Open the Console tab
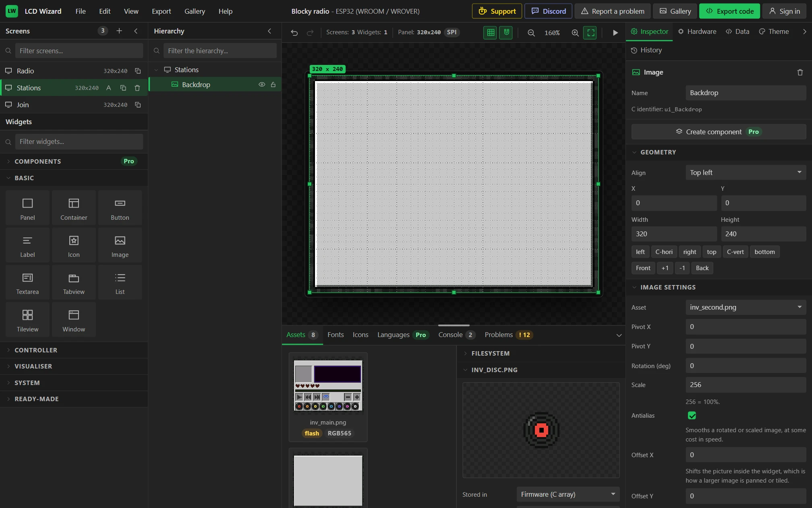This screenshot has width=812, height=508. tap(457, 335)
